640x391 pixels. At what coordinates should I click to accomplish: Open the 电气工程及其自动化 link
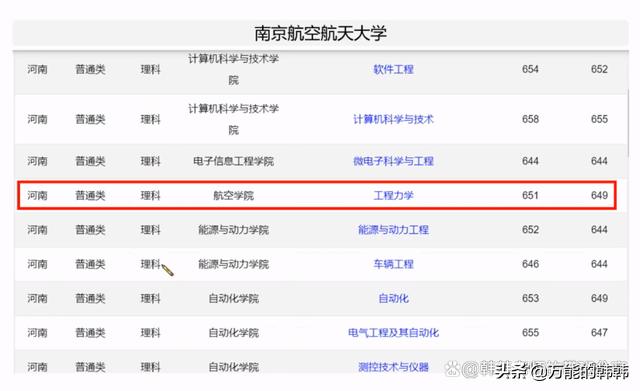tap(393, 333)
